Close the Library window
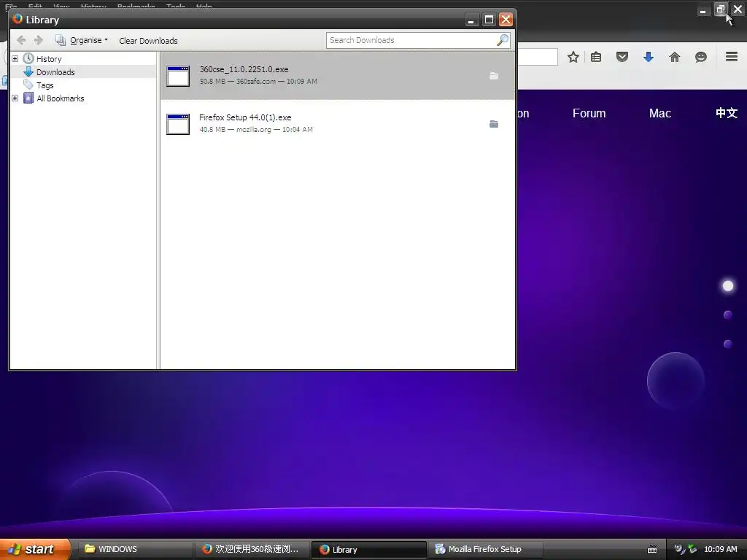The height and width of the screenshot is (560, 747). coord(506,20)
